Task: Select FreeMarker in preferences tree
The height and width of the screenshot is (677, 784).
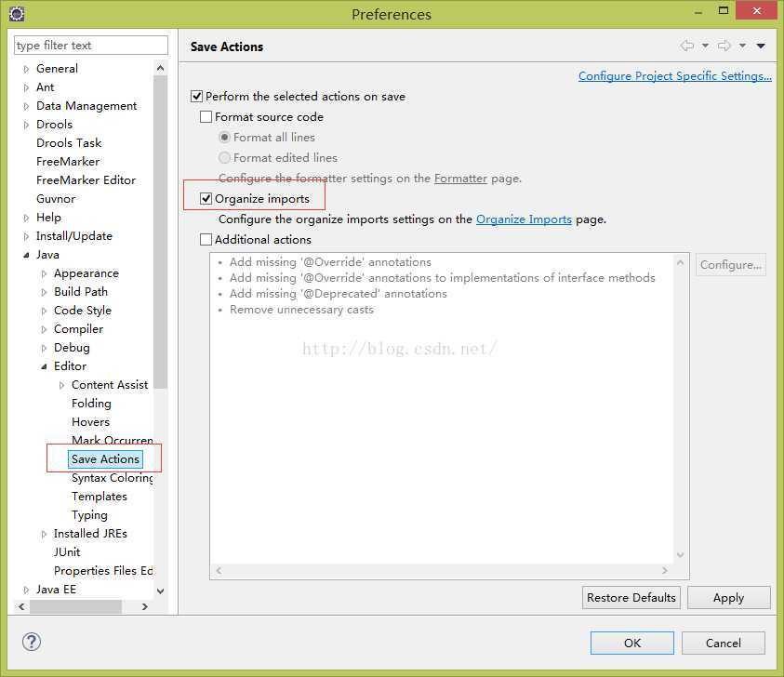Action: tap(68, 162)
